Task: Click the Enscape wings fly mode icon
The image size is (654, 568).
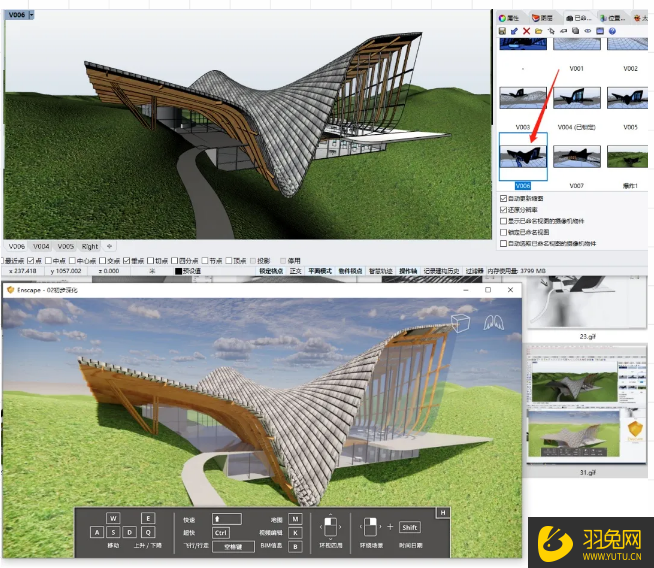Action: tap(494, 323)
